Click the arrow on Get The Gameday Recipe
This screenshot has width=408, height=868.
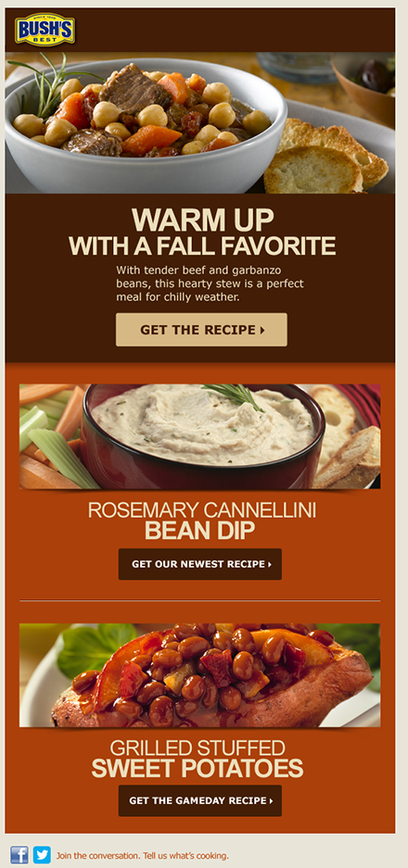(271, 801)
